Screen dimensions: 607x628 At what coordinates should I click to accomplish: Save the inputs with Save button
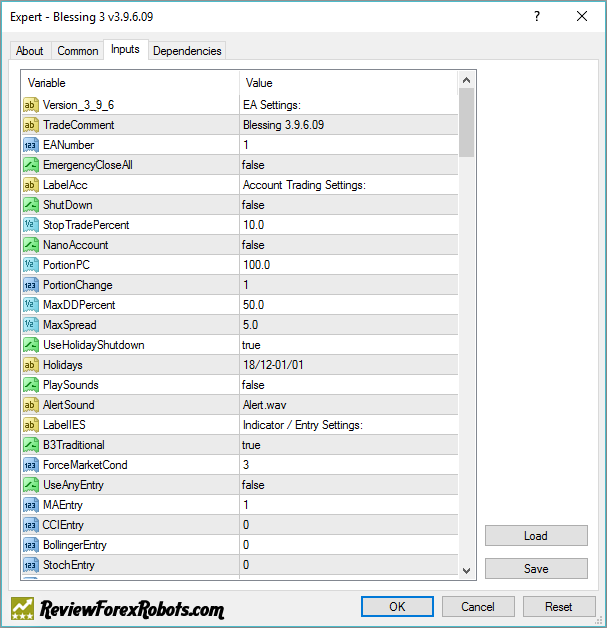point(536,568)
